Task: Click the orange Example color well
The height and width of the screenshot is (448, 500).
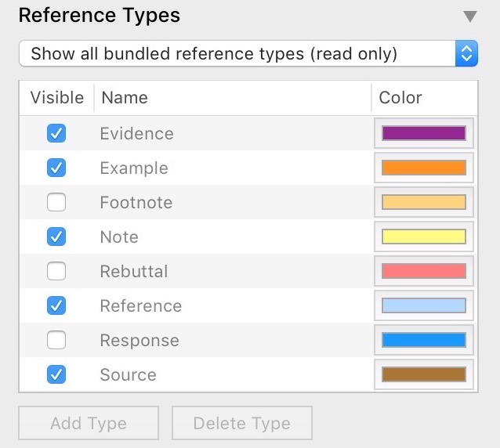Action: (424, 168)
